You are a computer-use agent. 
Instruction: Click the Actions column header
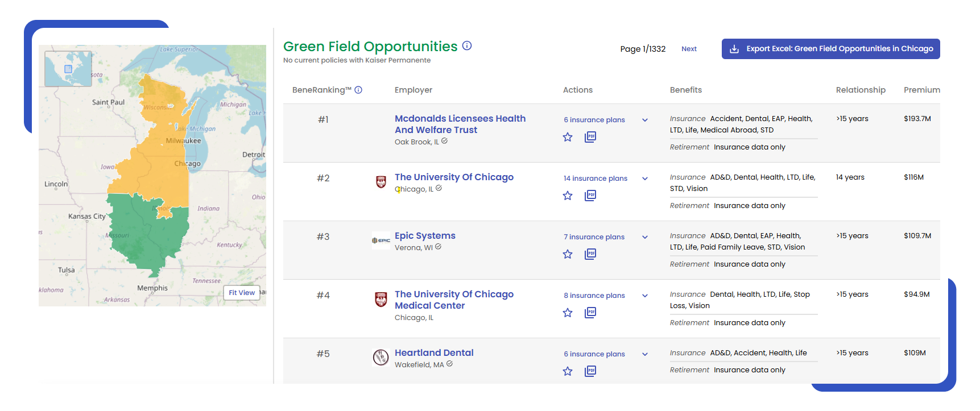[x=578, y=90]
